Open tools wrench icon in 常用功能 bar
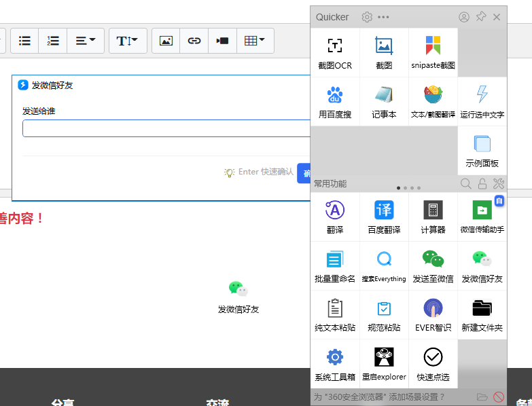Screen dimensions: 532x406 pyautogui.click(x=499, y=184)
